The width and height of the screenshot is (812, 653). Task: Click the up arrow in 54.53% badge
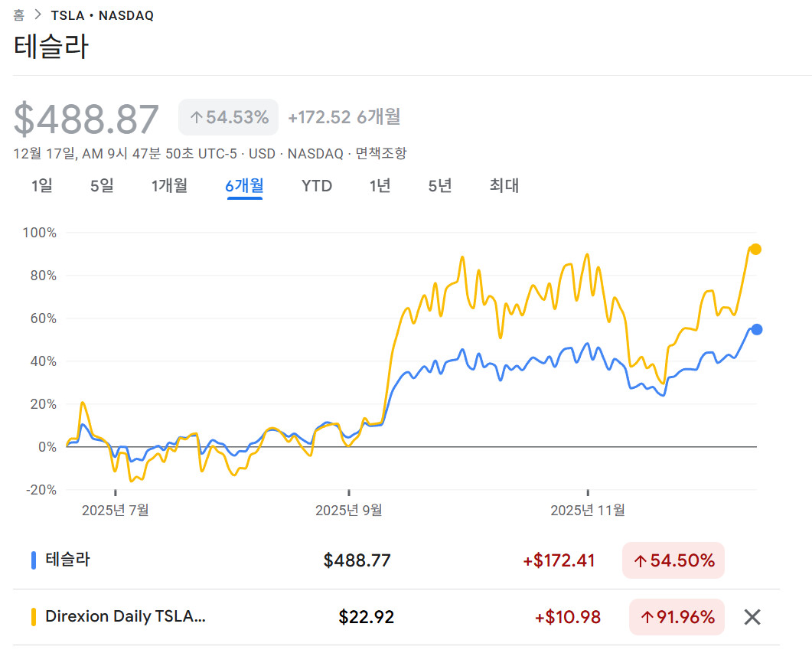point(196,117)
